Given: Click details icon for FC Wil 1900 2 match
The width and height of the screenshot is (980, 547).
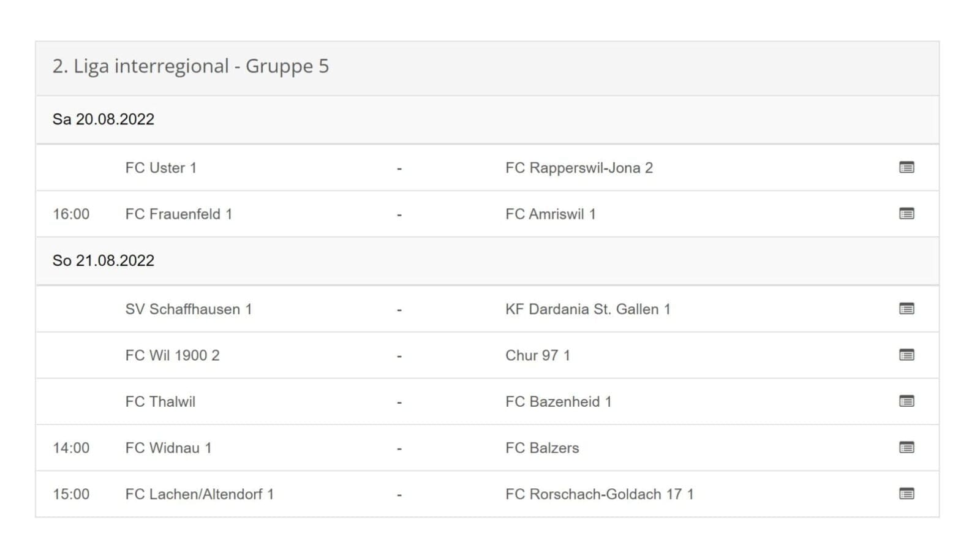Looking at the screenshot, I should point(907,355).
